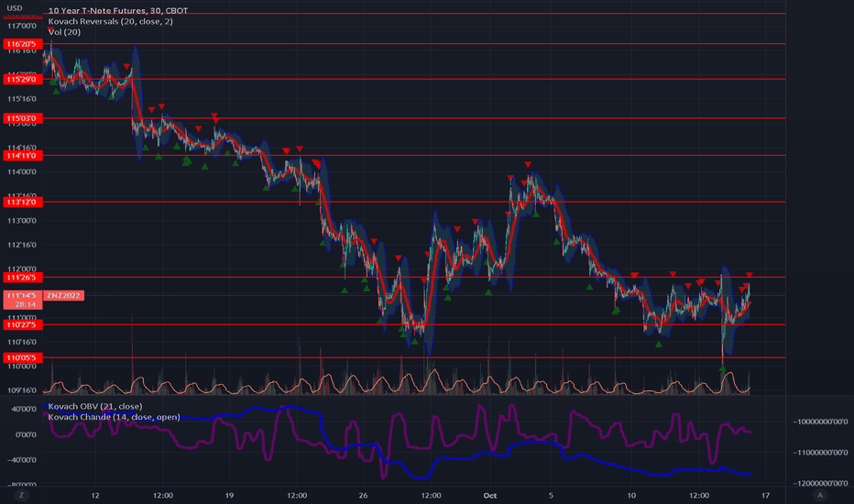Click the Oct label on the time axis
The width and height of the screenshot is (854, 504).
click(x=490, y=495)
